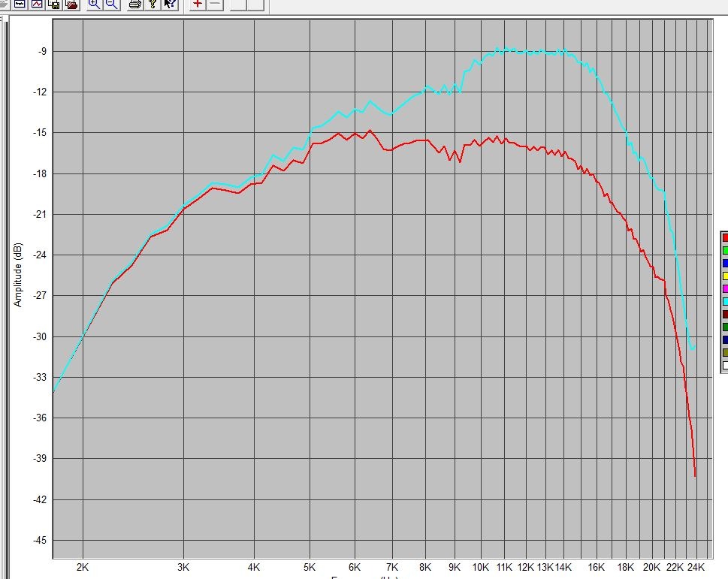Click the '-30' amplitude axis value

coord(40,337)
